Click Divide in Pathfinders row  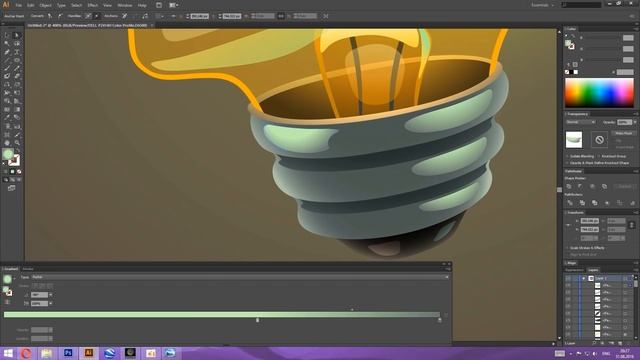tap(570, 203)
